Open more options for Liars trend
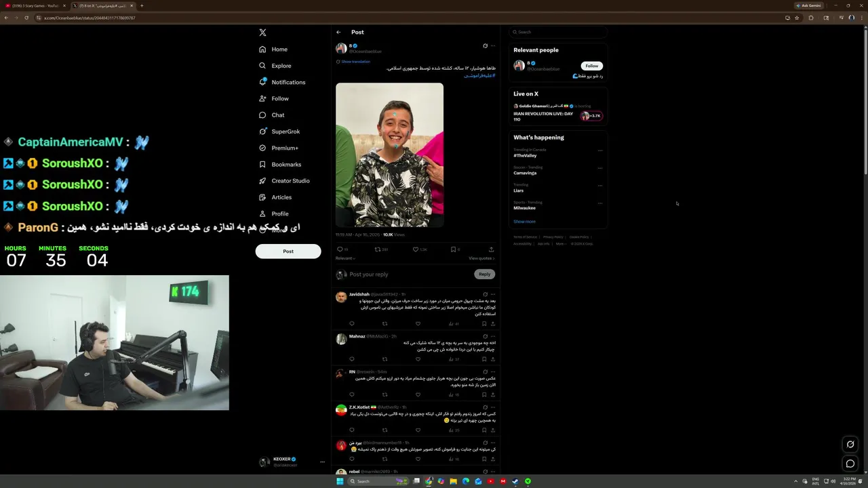 (600, 185)
